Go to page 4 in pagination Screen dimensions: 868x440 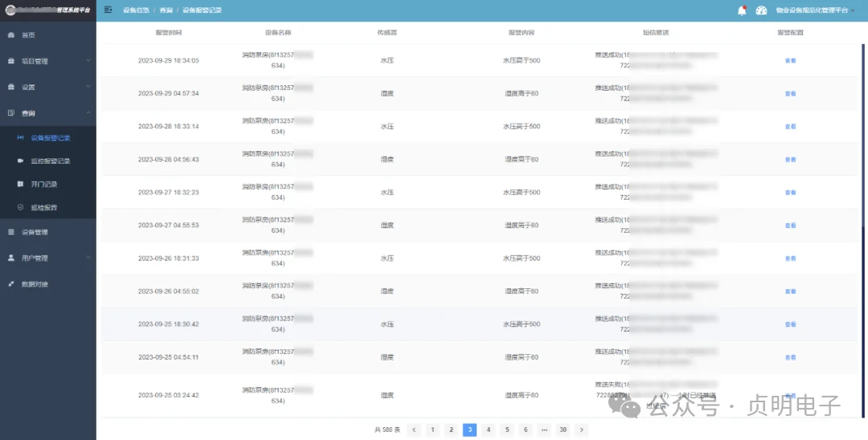pos(489,430)
